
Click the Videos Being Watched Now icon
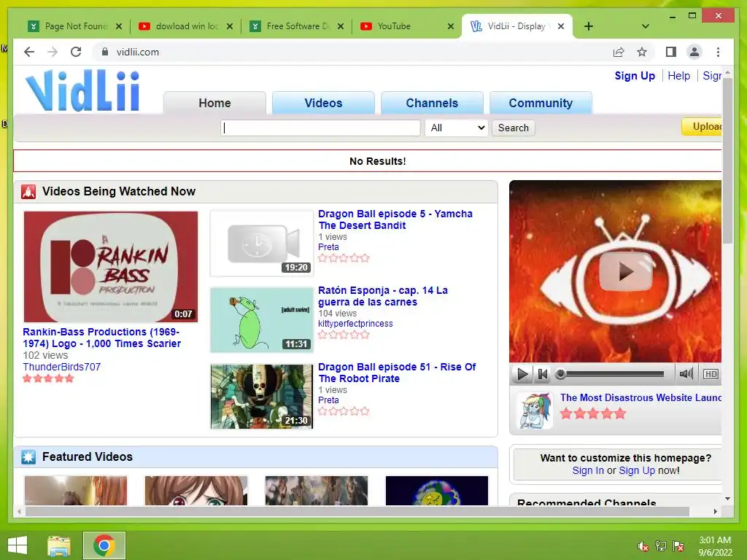(x=28, y=192)
